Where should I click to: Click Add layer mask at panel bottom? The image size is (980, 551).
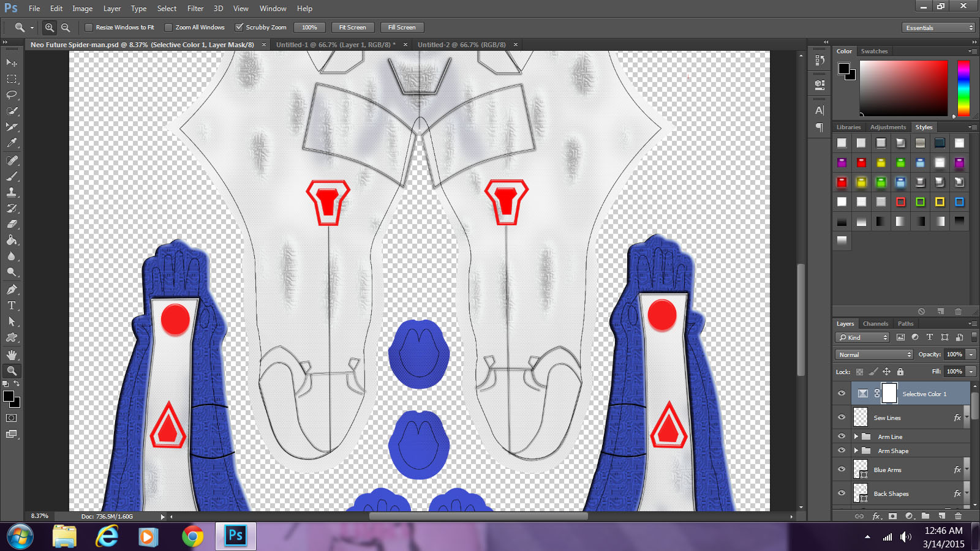point(893,516)
